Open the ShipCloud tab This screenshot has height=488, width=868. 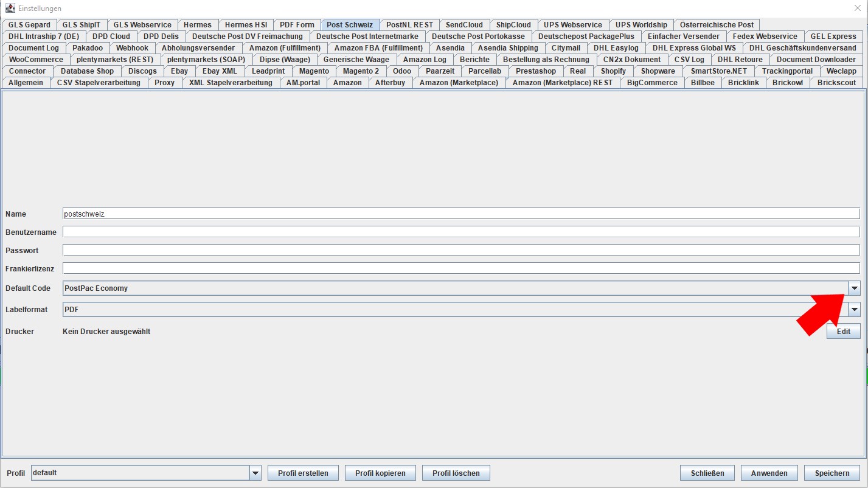pos(513,25)
